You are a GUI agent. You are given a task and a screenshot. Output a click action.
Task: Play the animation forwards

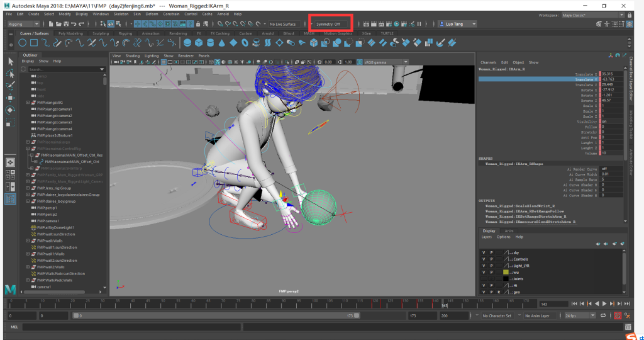(604, 304)
